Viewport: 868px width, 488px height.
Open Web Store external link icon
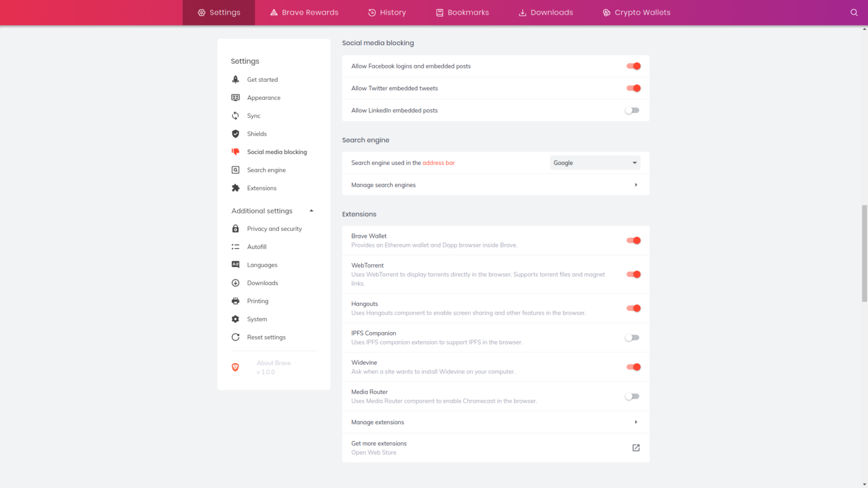point(636,448)
